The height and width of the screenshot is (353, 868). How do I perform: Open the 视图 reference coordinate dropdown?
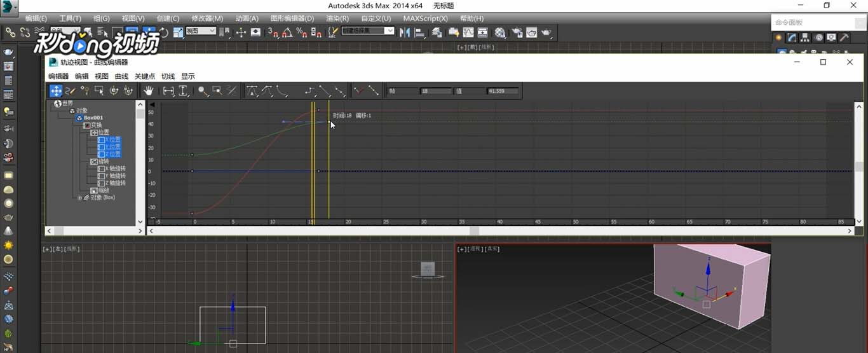[201, 31]
